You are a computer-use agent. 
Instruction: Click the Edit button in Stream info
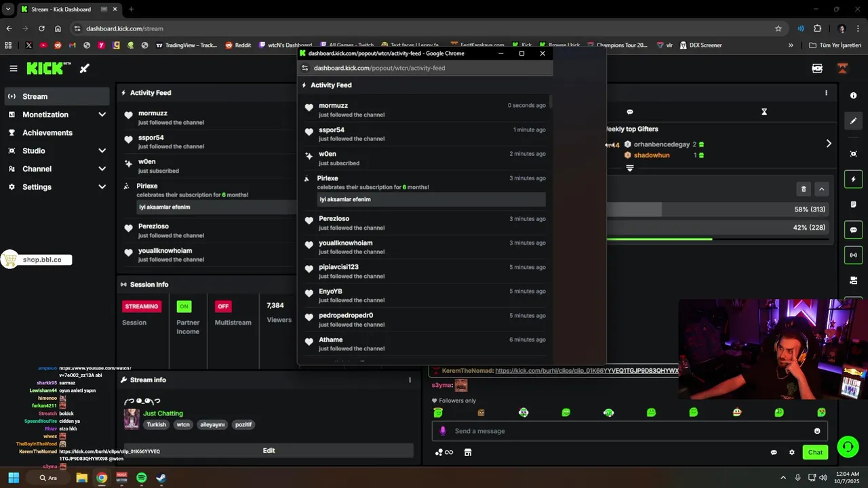(x=269, y=451)
